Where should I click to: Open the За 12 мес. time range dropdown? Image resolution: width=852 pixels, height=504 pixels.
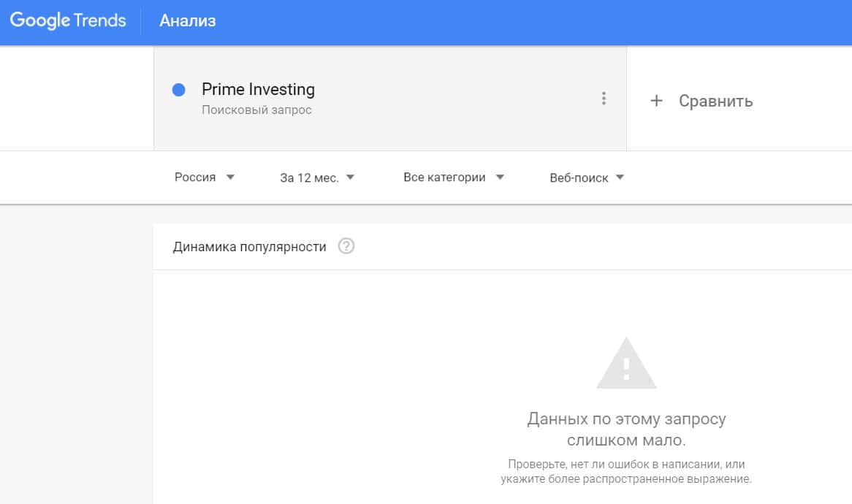(x=309, y=177)
